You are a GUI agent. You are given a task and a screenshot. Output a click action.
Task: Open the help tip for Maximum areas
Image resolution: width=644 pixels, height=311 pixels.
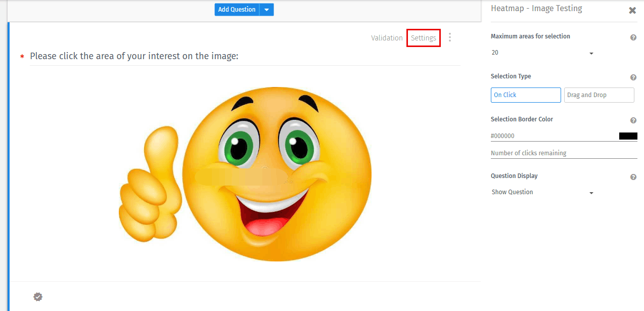pos(633,37)
